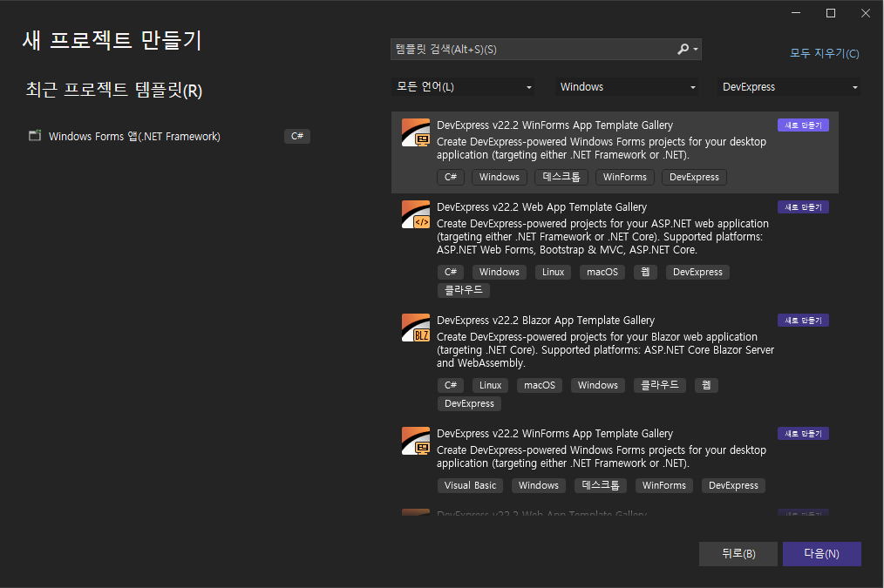The width and height of the screenshot is (884, 588).
Task: Click the DevExpress tag in Visual Basic template
Action: (x=733, y=485)
